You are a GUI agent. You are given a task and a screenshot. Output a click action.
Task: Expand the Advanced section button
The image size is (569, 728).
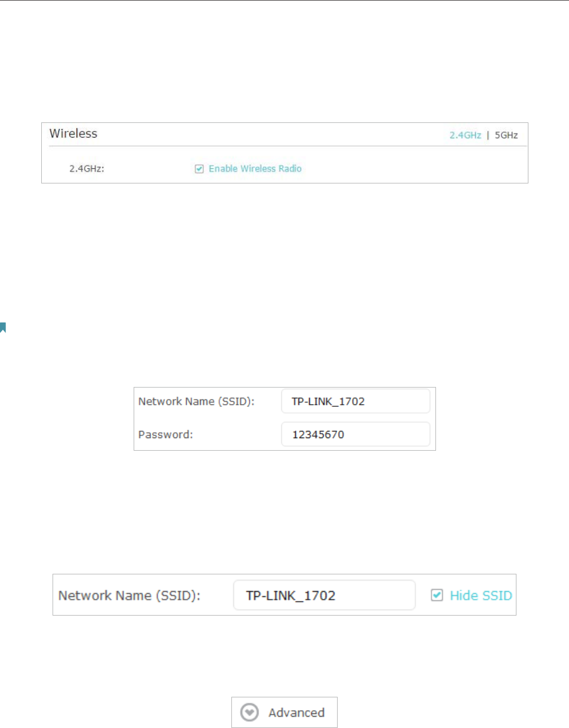pos(284,712)
